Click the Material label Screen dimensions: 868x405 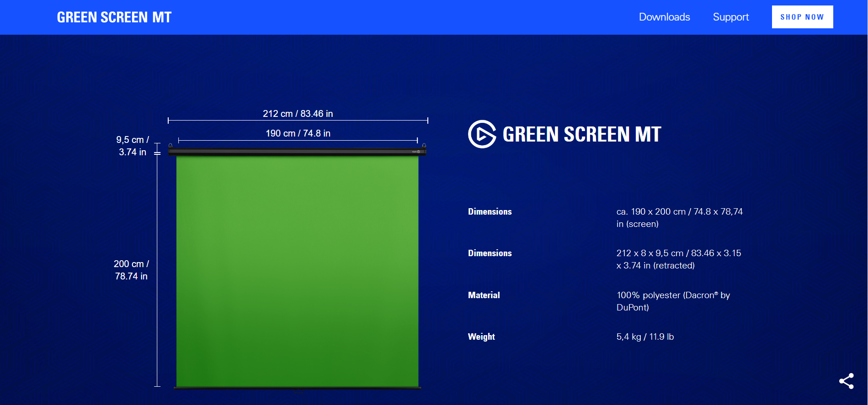pyautogui.click(x=484, y=295)
